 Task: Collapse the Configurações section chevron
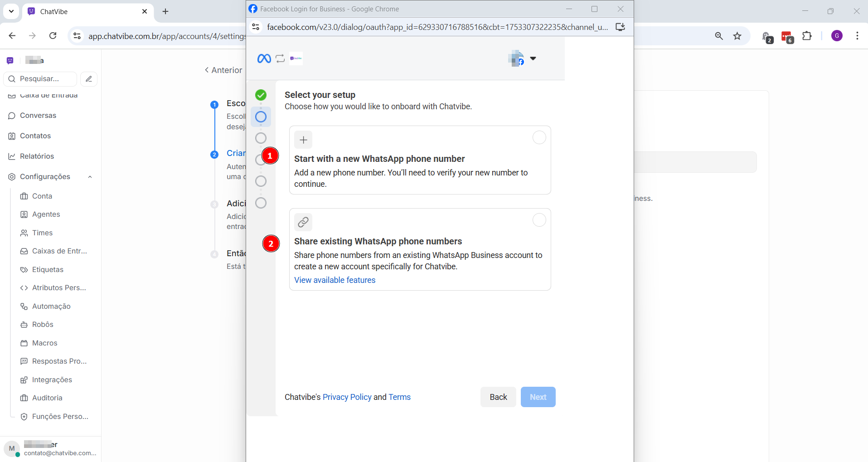tap(90, 177)
